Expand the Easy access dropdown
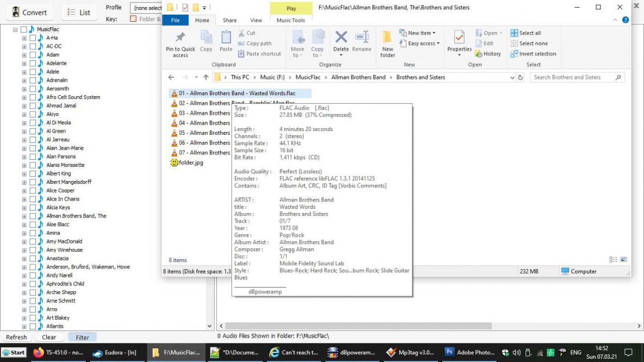 pyautogui.click(x=420, y=43)
